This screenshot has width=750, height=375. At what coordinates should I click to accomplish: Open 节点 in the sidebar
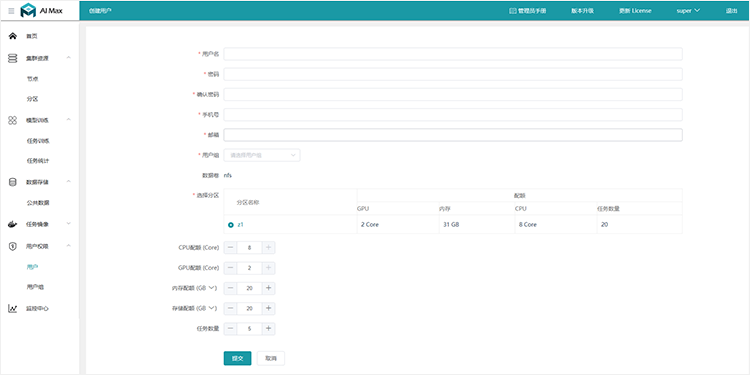click(33, 79)
